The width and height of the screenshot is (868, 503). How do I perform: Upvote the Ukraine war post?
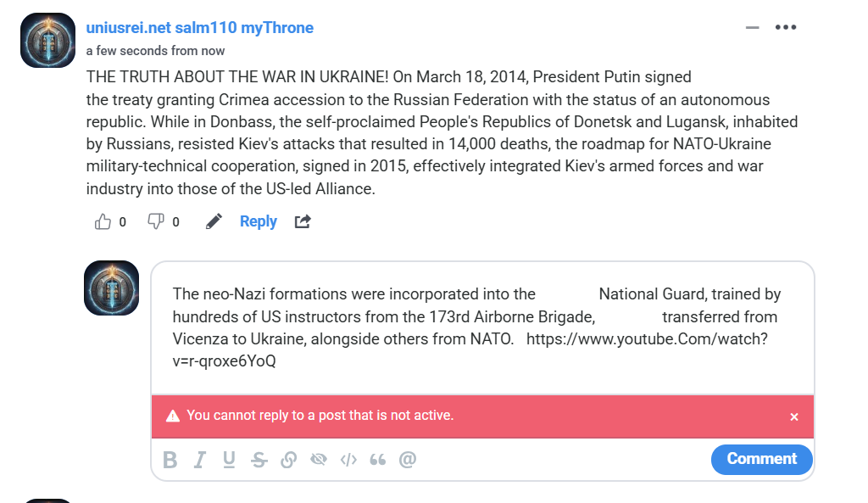[103, 222]
